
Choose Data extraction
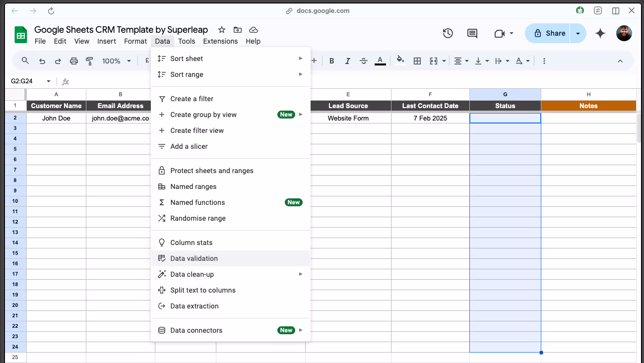point(231,306)
